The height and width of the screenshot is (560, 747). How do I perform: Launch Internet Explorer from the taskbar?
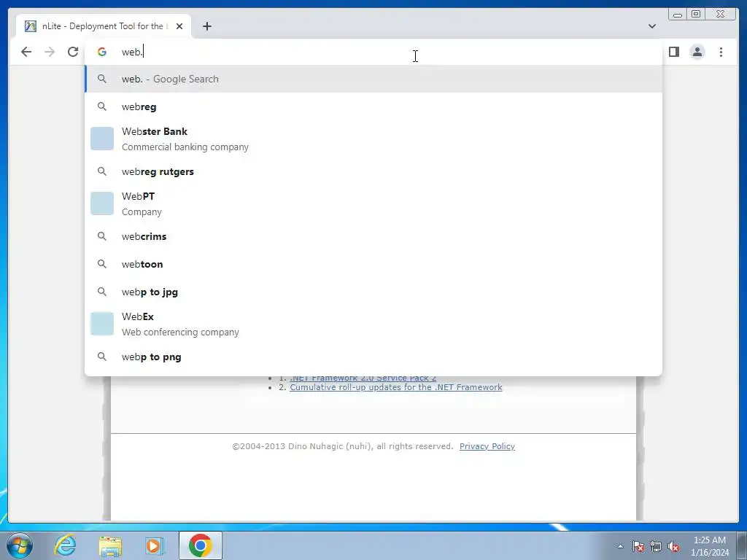[65, 545]
